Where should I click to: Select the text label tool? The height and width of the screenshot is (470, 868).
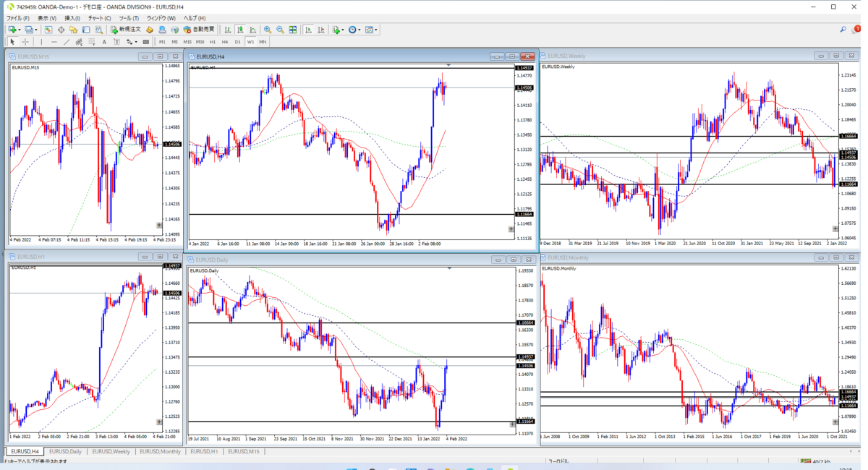[x=116, y=42]
